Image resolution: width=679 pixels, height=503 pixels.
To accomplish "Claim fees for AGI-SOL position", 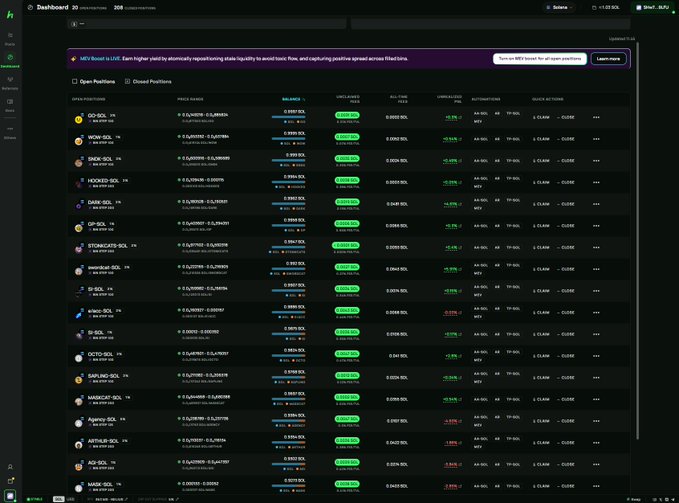I will (541, 464).
